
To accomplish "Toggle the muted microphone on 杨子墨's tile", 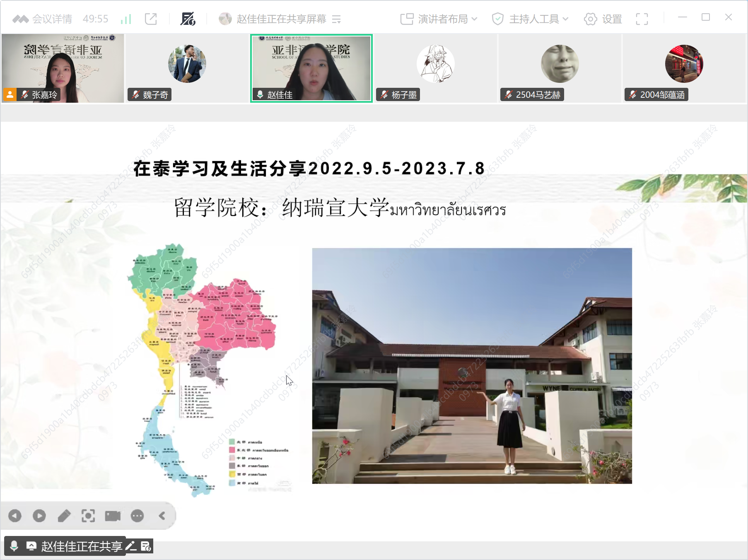I will tap(384, 95).
